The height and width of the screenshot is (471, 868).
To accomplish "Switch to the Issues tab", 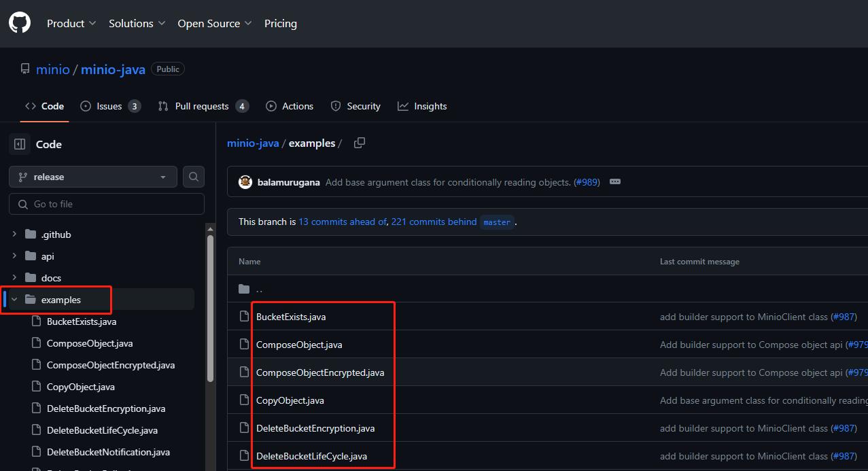I will coord(110,106).
